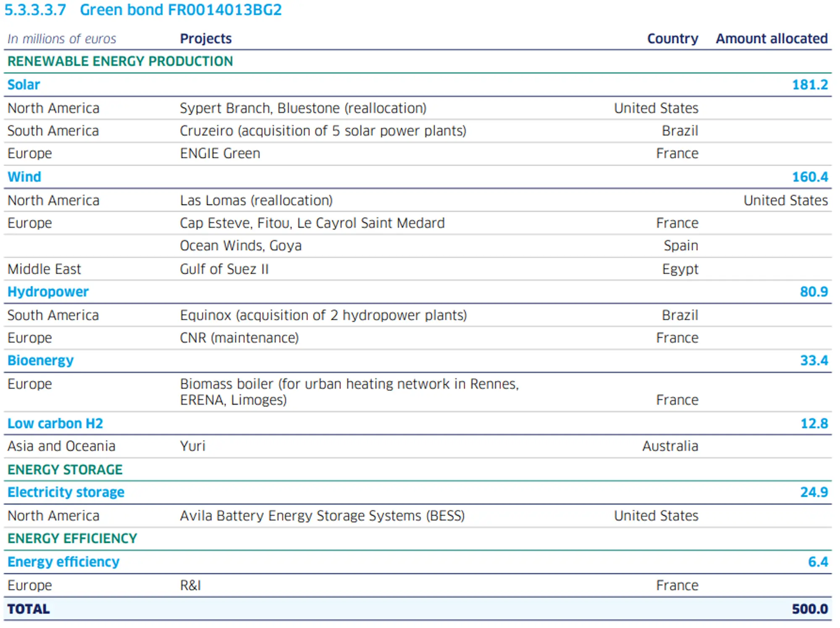Click the 'Electricity storage' category label
Viewport: 840px width, 628px height.
pyautogui.click(x=66, y=492)
